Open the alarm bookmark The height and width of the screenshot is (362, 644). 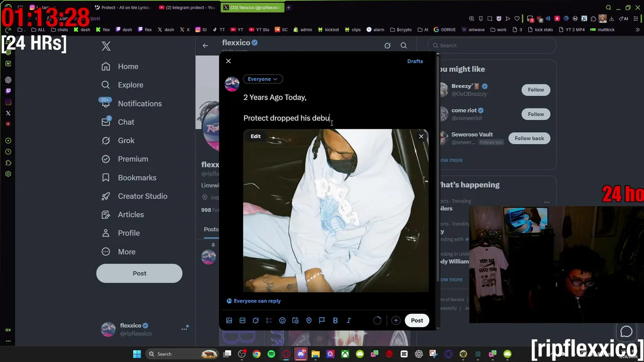(375, 30)
